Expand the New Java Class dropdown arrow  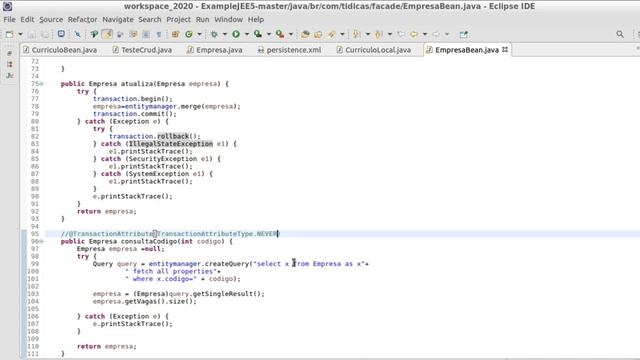coord(199,34)
